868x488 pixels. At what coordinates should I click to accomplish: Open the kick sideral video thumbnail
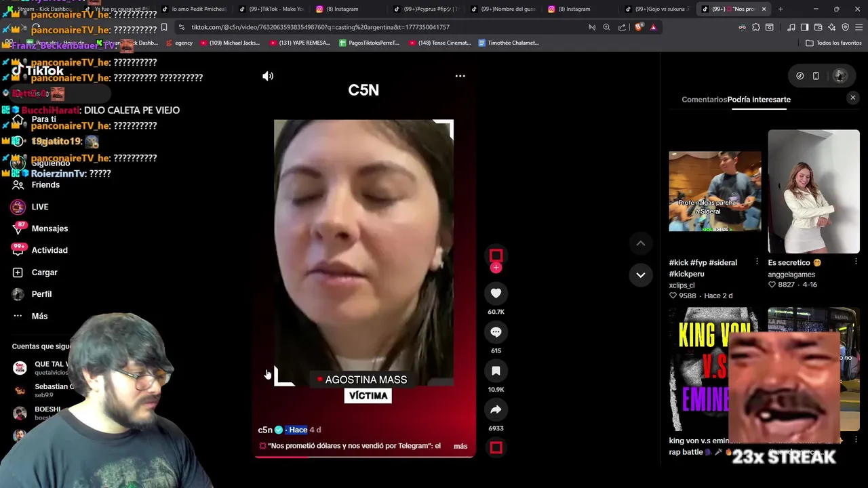click(x=715, y=191)
